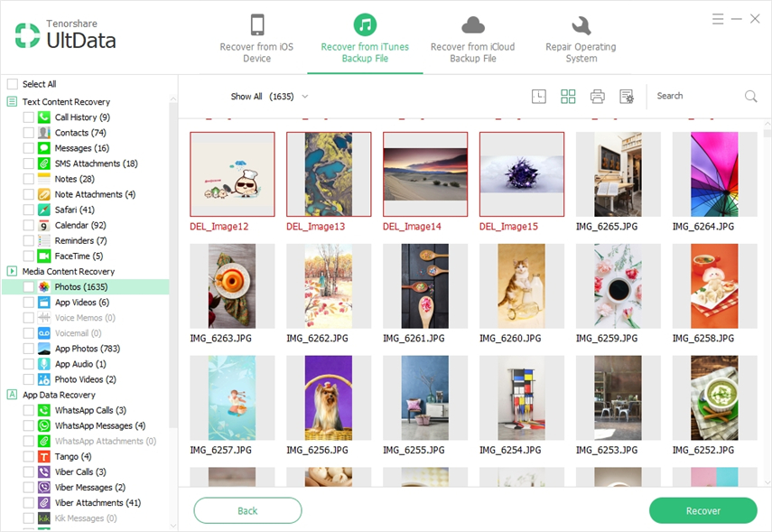Screen dimensions: 772x532
Task: Tick the Contacts (74) checkbox
Action: click(29, 133)
